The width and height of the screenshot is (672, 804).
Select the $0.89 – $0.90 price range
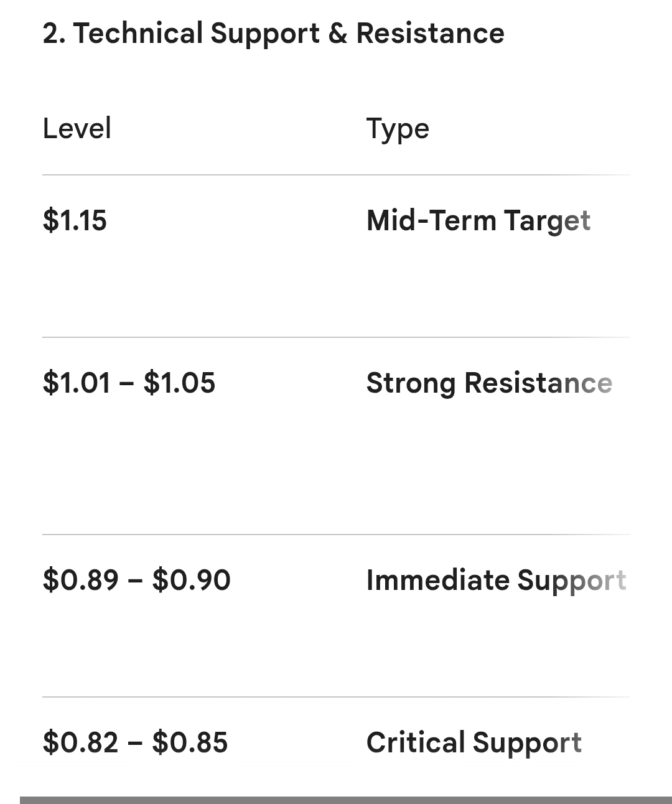[x=136, y=580]
